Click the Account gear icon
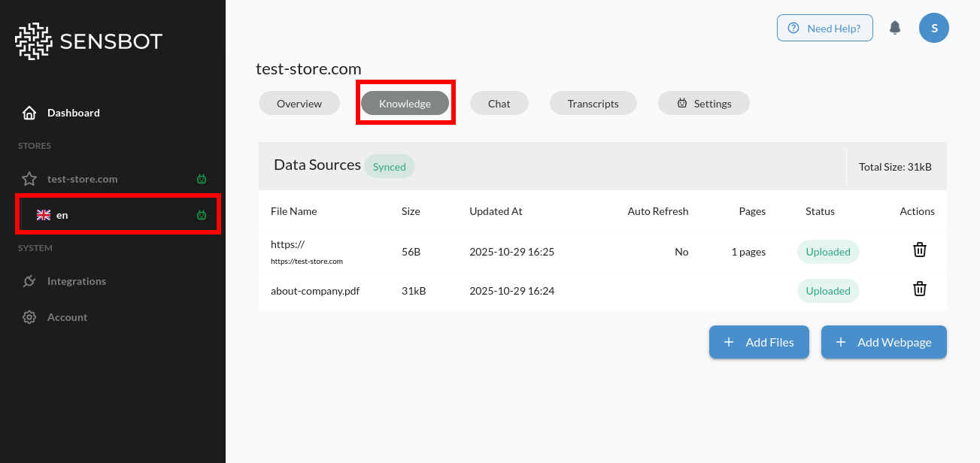 29,316
